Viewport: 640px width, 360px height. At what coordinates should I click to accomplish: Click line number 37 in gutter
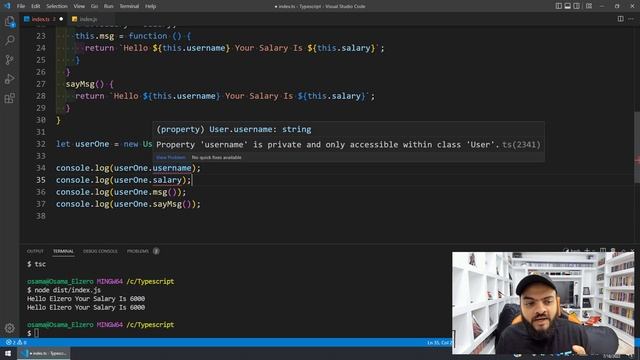(x=40, y=204)
